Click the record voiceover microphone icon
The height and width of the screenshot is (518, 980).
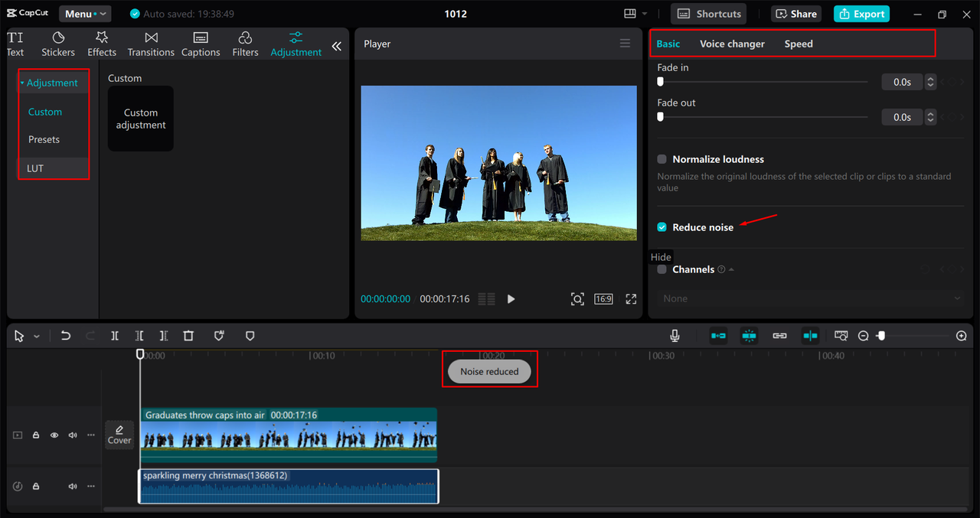[x=675, y=336]
